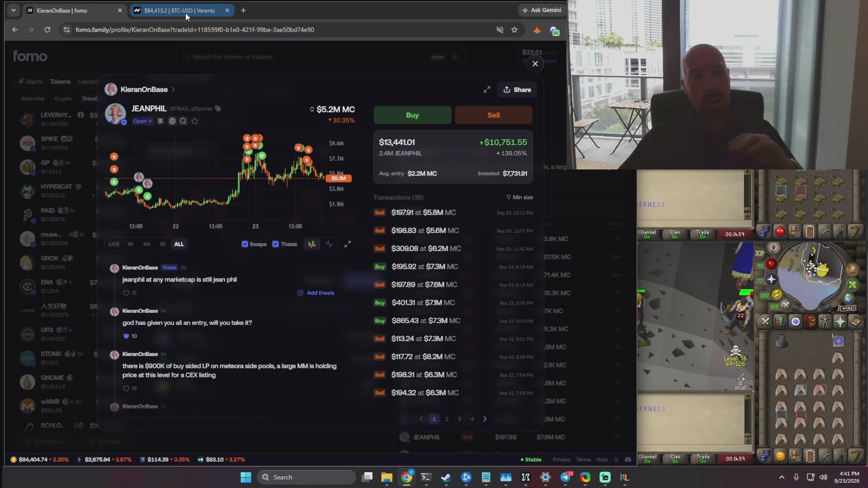Select the 4H chart timeframe
The height and width of the screenshot is (488, 868).
[146, 244]
